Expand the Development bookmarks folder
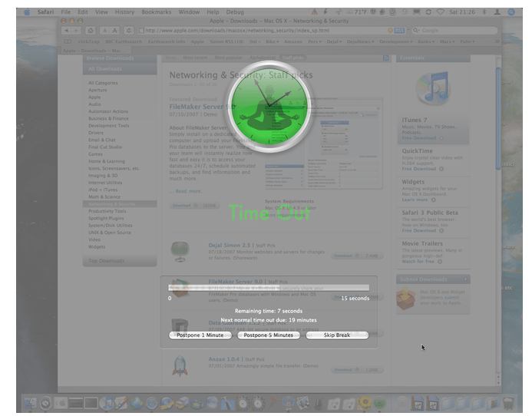Screen dimensions: 532x416 pyautogui.click(x=396, y=41)
